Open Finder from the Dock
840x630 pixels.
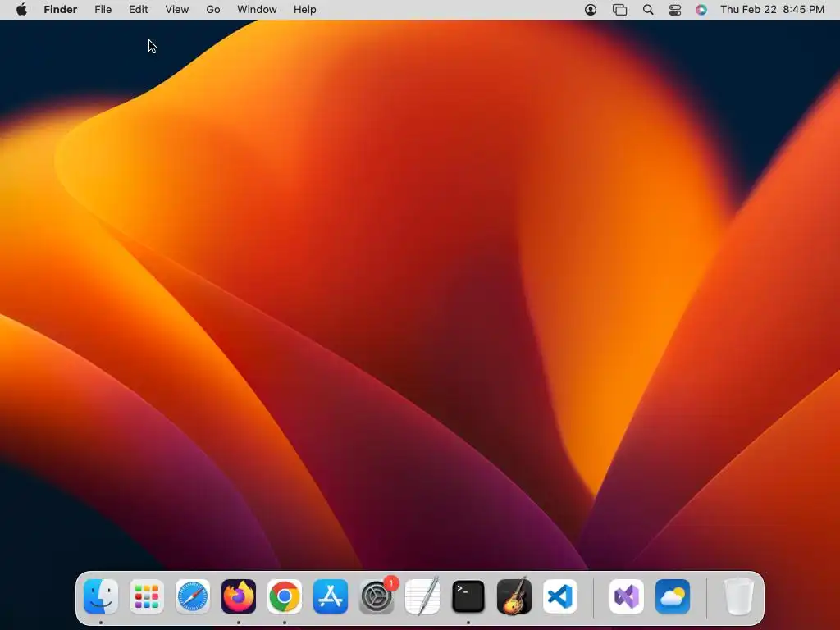(x=101, y=596)
